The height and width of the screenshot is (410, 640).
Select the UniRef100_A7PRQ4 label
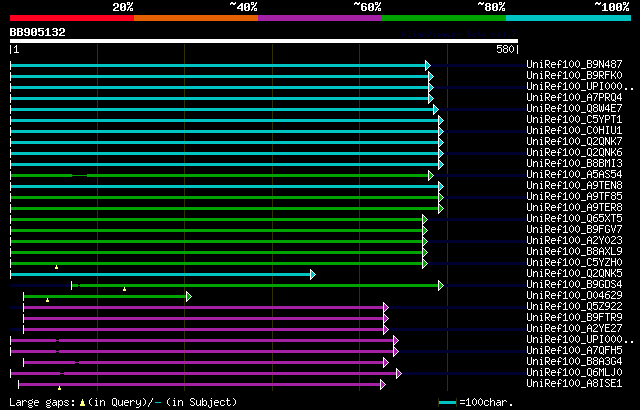[574, 98]
